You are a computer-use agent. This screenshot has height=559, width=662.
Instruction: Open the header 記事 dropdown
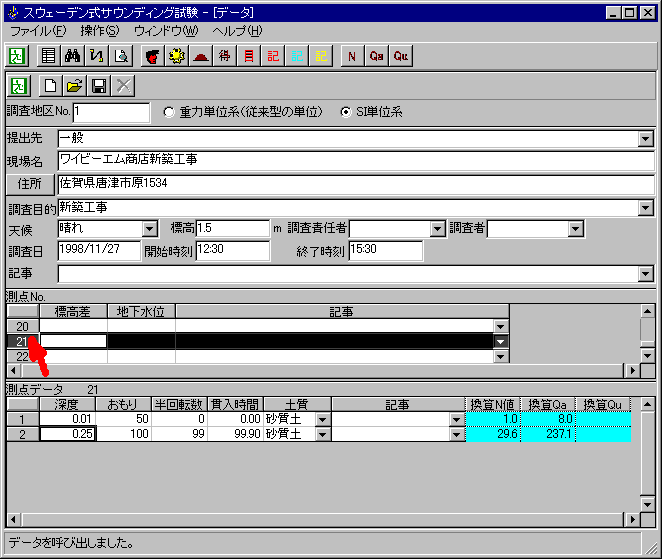[646, 274]
